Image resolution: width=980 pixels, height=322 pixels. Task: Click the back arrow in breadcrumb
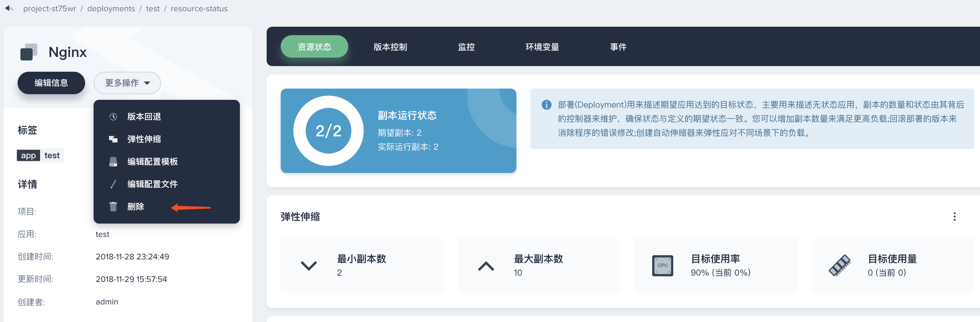point(9,8)
